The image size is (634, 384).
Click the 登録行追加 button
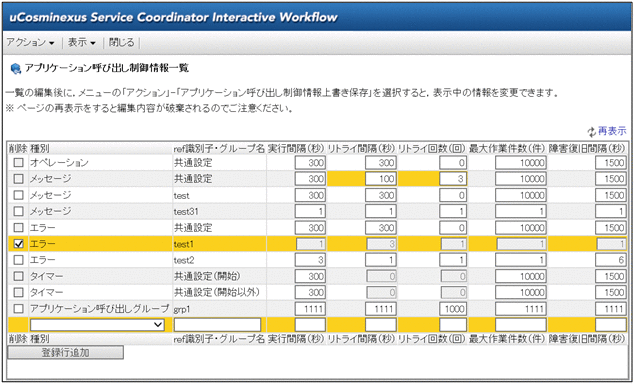click(66, 352)
